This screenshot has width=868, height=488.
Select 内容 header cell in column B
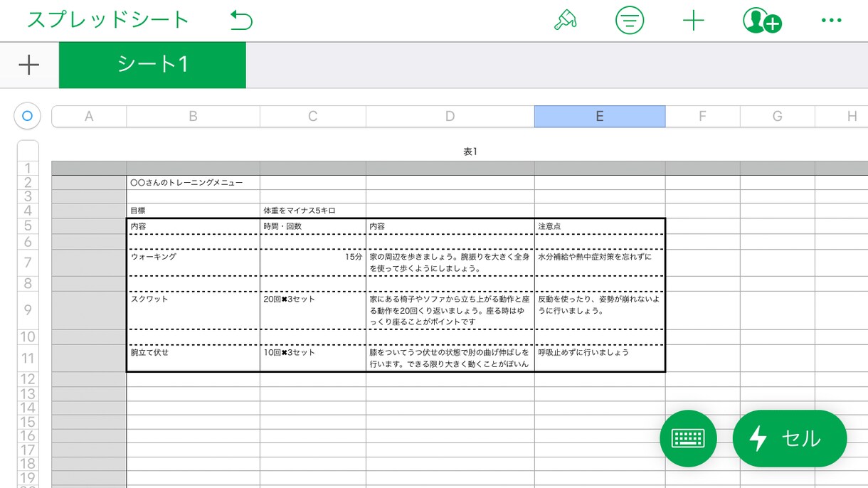tap(193, 226)
